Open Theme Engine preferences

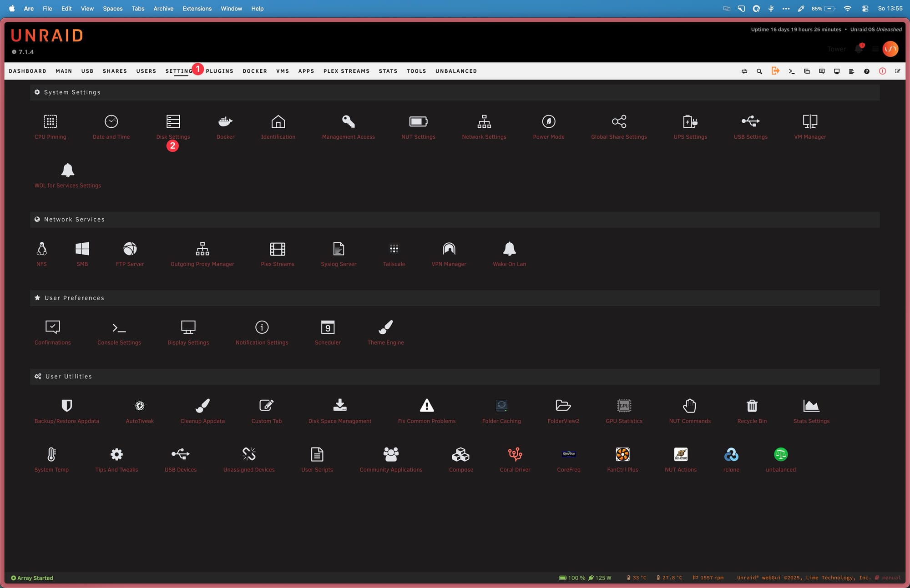coord(385,327)
